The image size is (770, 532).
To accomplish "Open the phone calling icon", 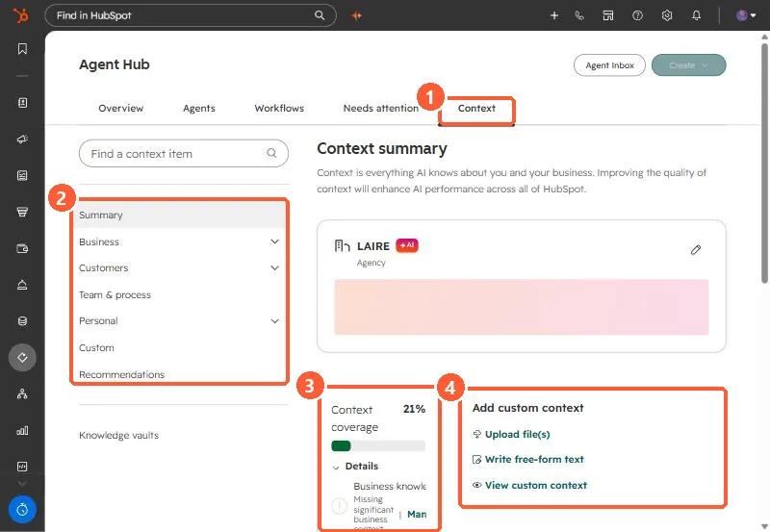I will click(x=579, y=15).
